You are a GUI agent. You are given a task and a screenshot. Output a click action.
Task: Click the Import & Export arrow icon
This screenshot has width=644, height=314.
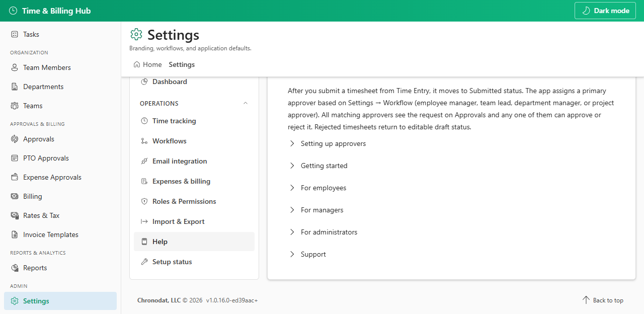click(144, 221)
